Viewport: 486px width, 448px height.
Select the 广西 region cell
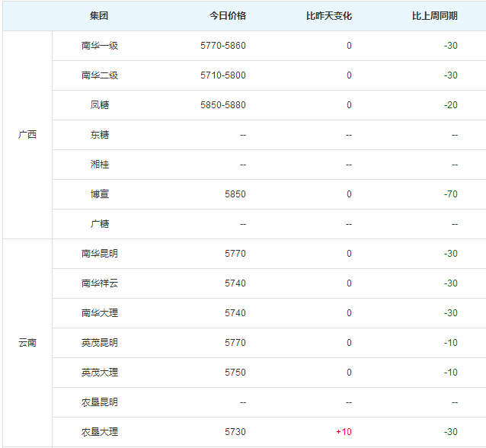click(x=27, y=135)
